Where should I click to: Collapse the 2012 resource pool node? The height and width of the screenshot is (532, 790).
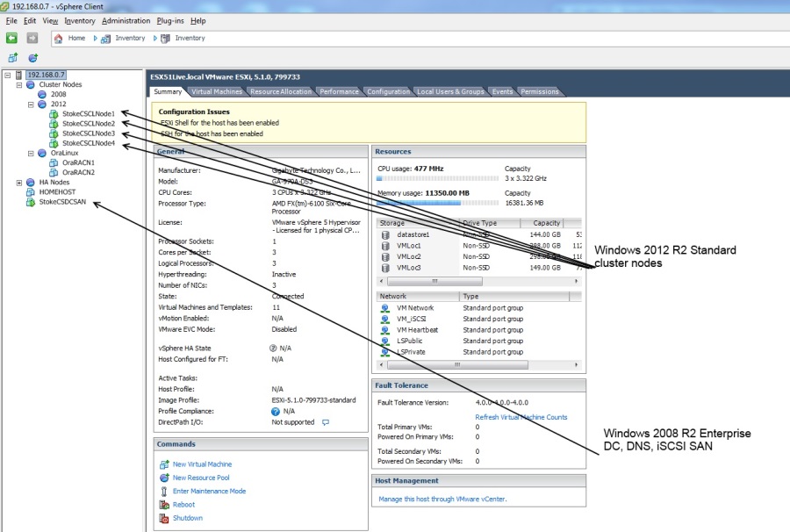(x=31, y=104)
